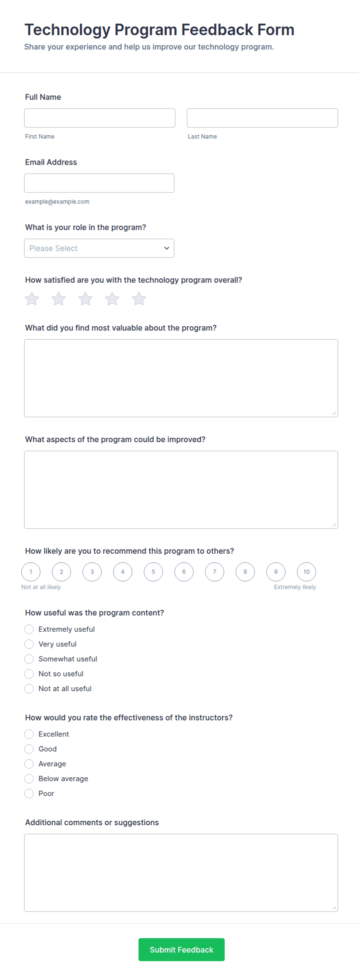Click the dropdown chevron arrow for role
The height and width of the screenshot is (980, 359).
point(167,248)
